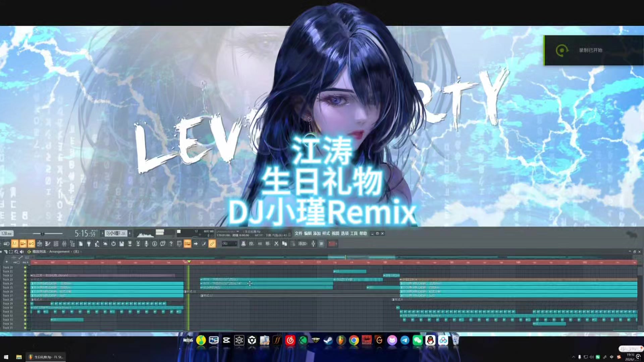Click the save floppy-disk icon

tap(121, 244)
